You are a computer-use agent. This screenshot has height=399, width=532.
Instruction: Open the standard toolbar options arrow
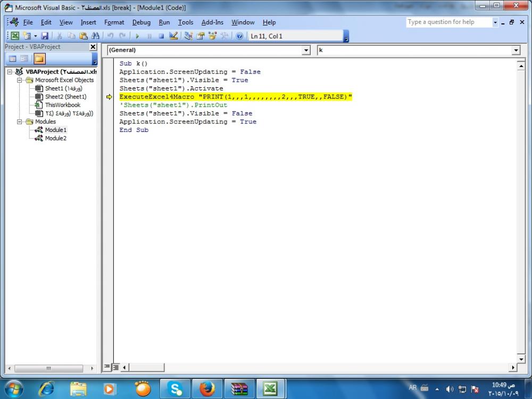(x=346, y=36)
